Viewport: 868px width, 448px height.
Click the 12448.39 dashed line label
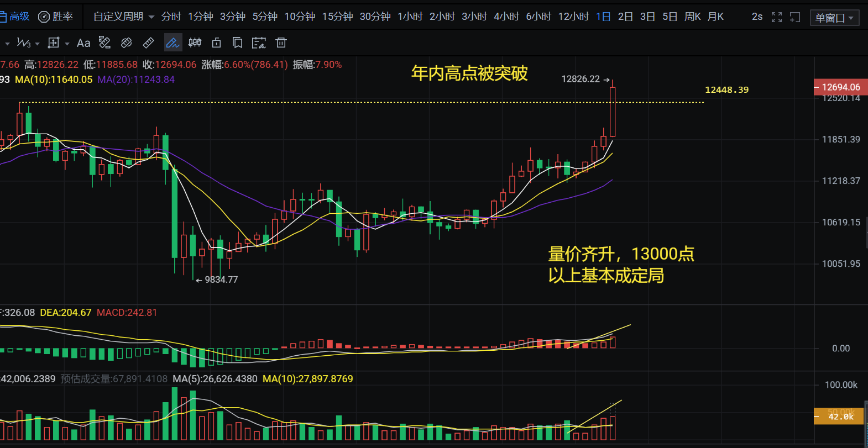tap(726, 90)
